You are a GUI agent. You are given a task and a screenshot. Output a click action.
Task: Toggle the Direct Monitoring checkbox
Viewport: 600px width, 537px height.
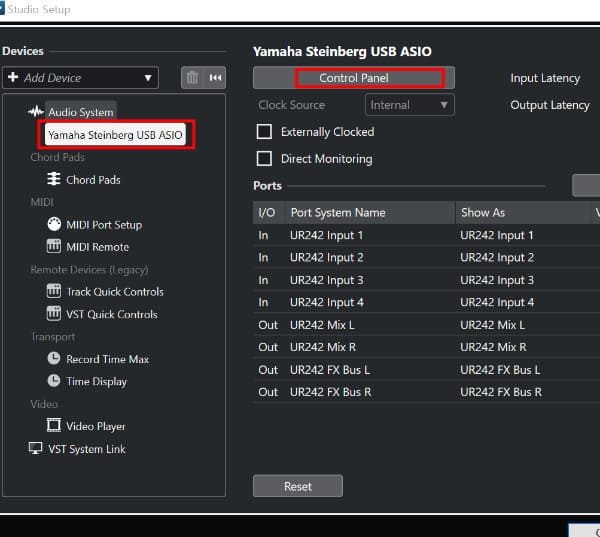(x=264, y=158)
